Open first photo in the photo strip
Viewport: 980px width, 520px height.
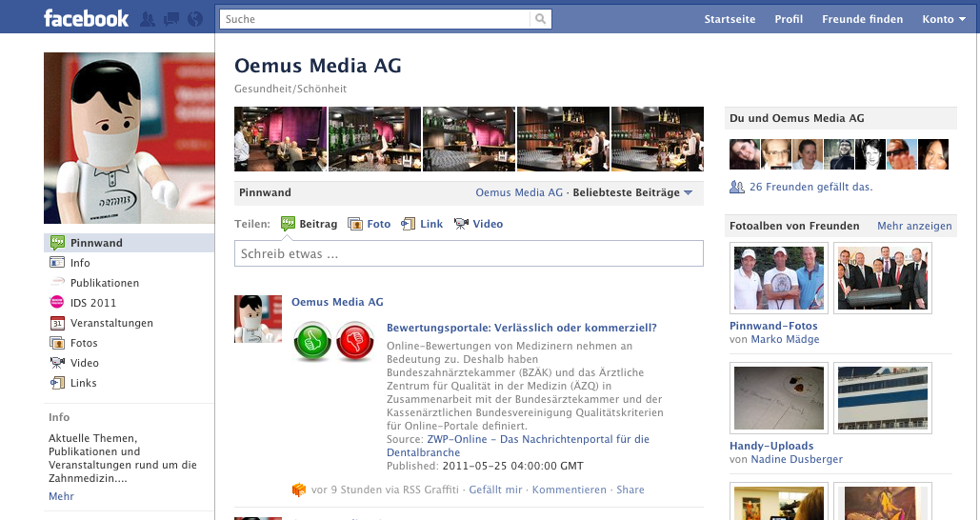pyautogui.click(x=281, y=139)
